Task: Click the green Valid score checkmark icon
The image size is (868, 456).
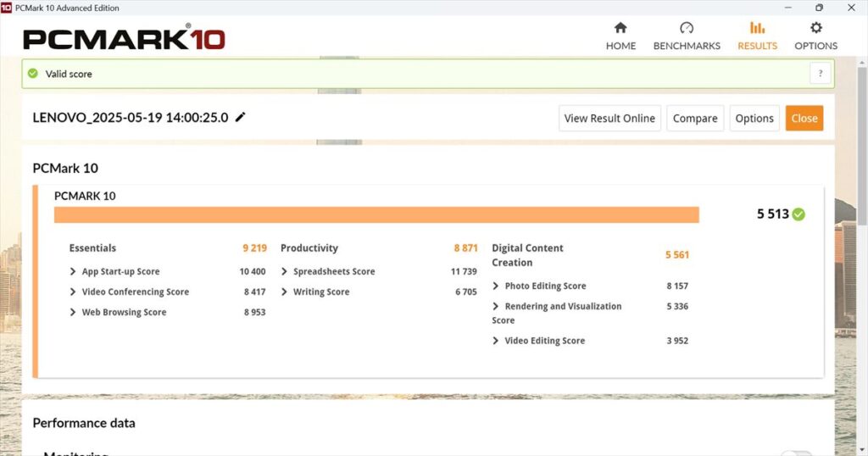Action: (x=33, y=73)
